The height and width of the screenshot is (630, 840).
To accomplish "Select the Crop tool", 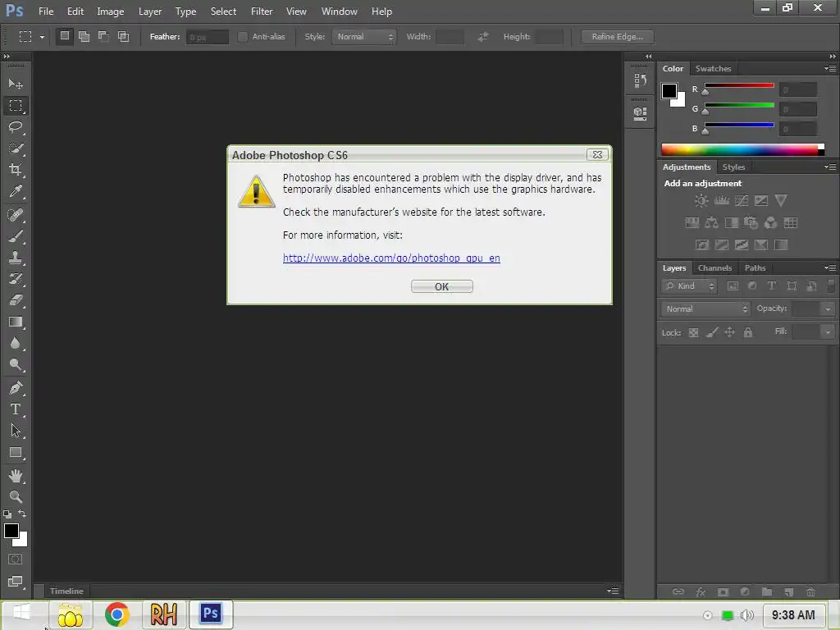I will (16, 170).
